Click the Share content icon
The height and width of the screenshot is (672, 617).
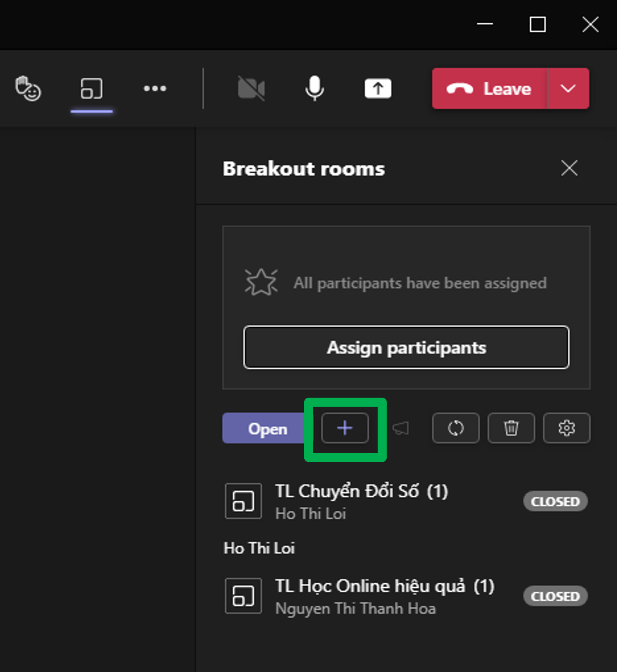pos(378,89)
